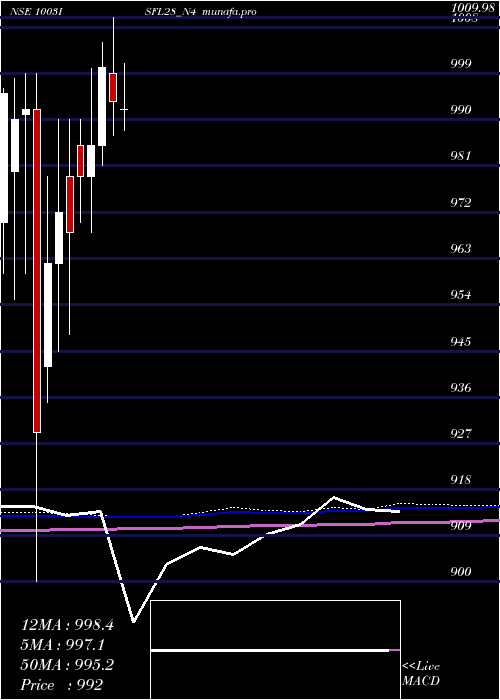Click the 972 price axis label
500x700 pixels.
tap(461, 202)
